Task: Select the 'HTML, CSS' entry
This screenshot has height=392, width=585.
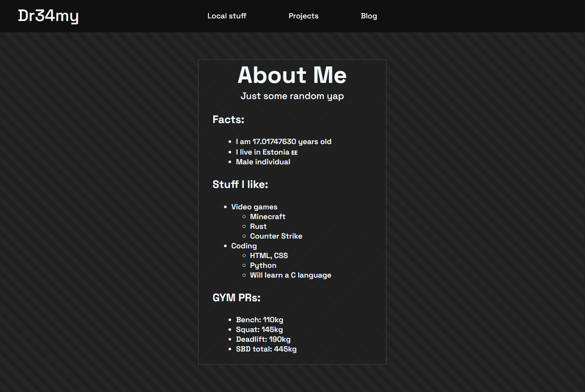Action: pos(269,255)
